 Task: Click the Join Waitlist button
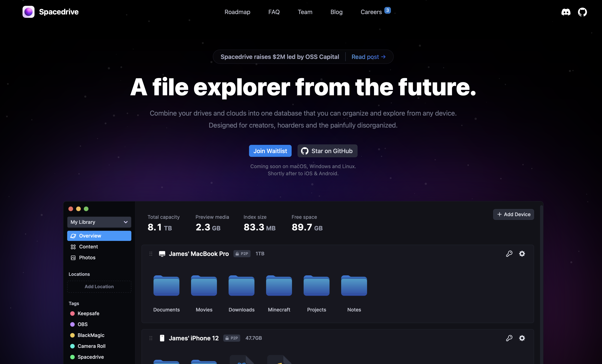(x=270, y=151)
